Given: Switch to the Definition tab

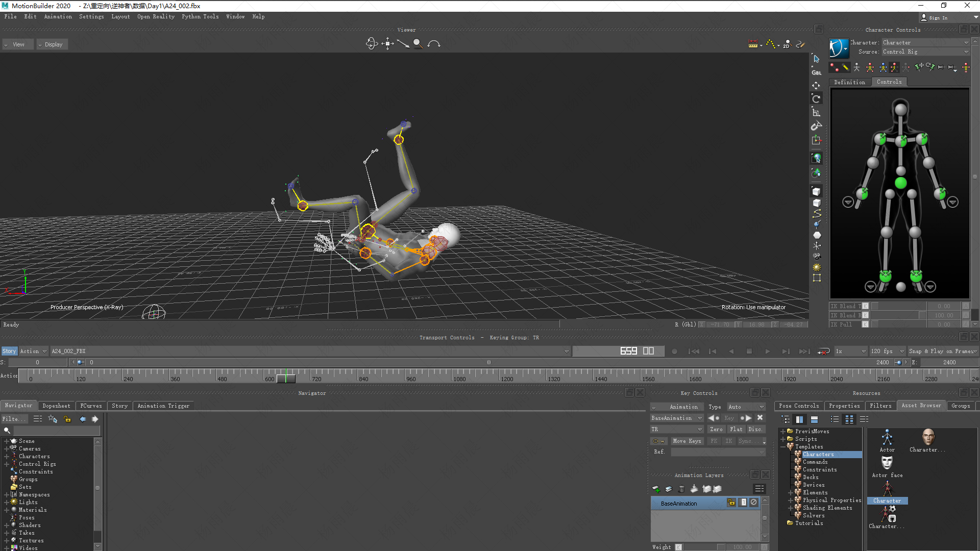Looking at the screenshot, I should pos(849,82).
